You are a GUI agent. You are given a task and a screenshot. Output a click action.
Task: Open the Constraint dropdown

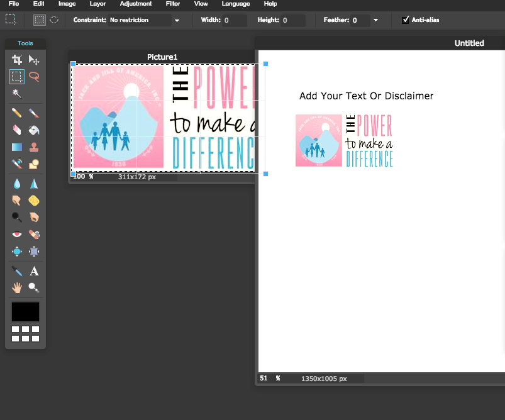144,20
